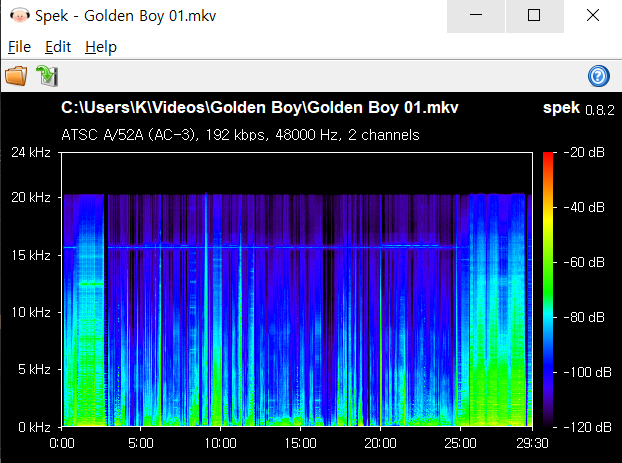Screen dimensions: 622x463
Task: Click the 20:00 time axis label
Action: click(x=380, y=443)
